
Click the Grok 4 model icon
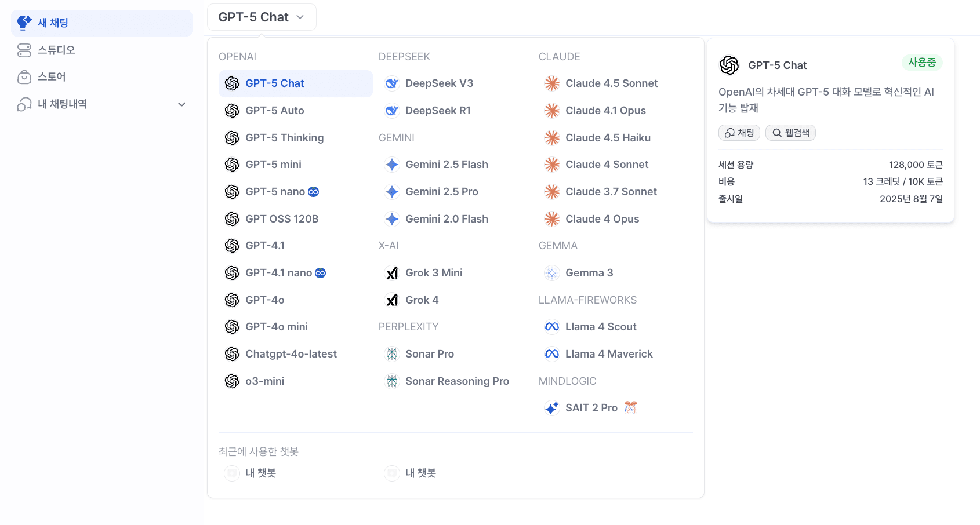coord(392,300)
